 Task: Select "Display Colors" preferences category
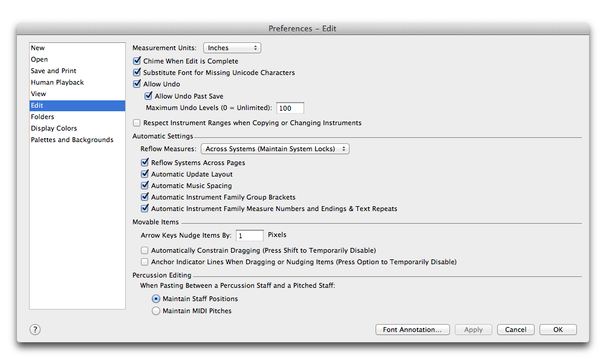tap(54, 128)
